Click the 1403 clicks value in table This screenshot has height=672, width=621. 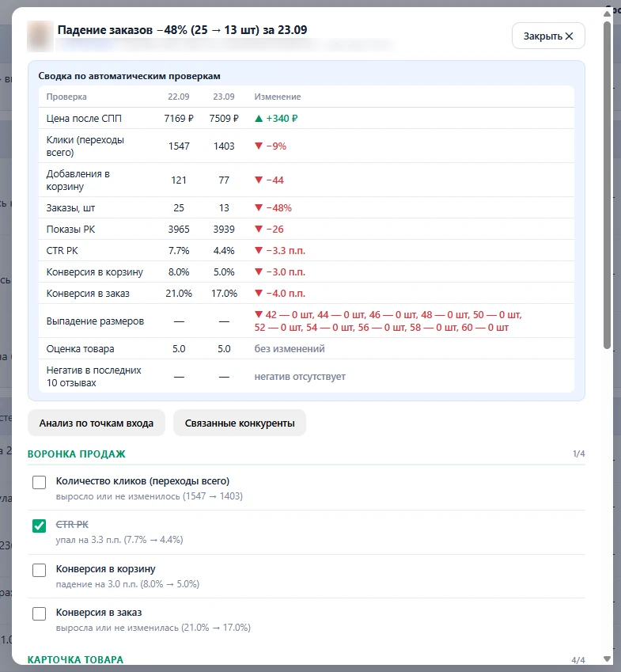coord(224,146)
